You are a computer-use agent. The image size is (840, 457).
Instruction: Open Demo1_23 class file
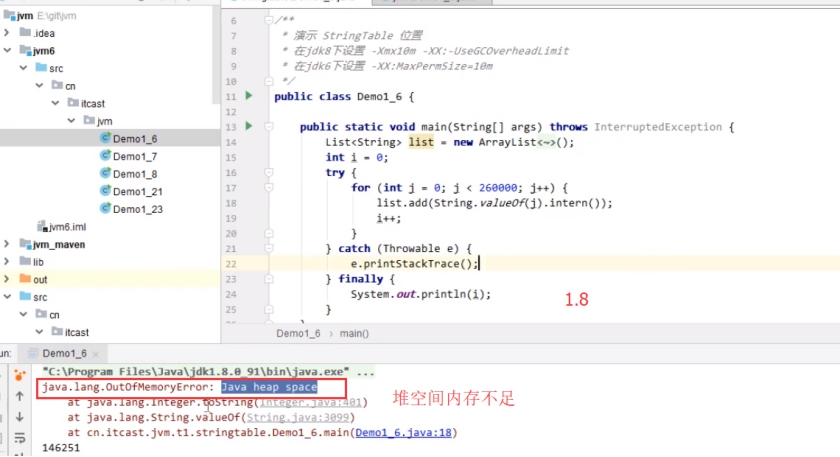pos(137,209)
